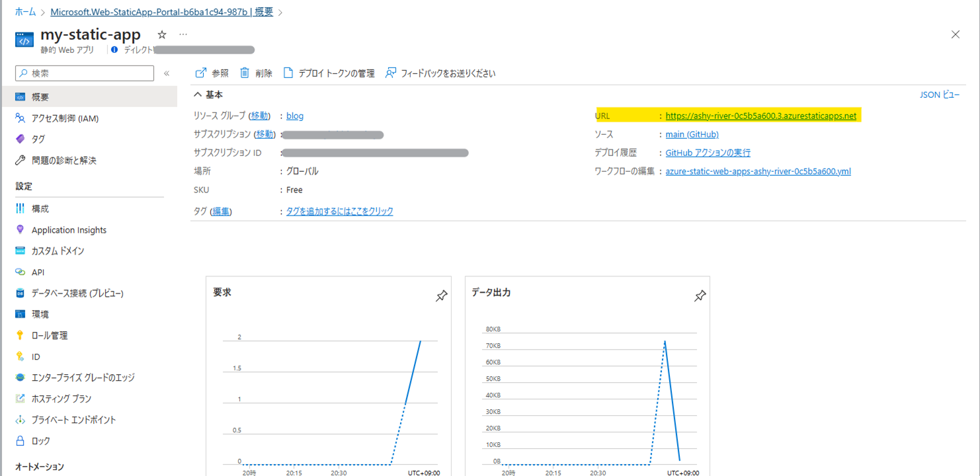
Task: Click the favorite star icon next to my-static-app
Action: point(162,34)
